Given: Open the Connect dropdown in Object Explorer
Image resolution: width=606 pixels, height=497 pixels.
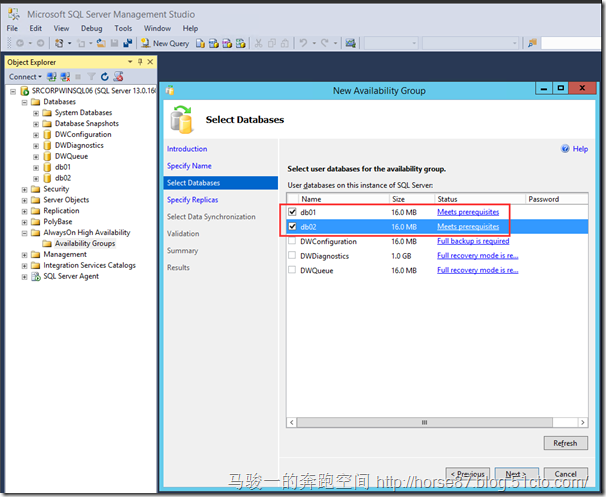Looking at the screenshot, I should tap(25, 77).
